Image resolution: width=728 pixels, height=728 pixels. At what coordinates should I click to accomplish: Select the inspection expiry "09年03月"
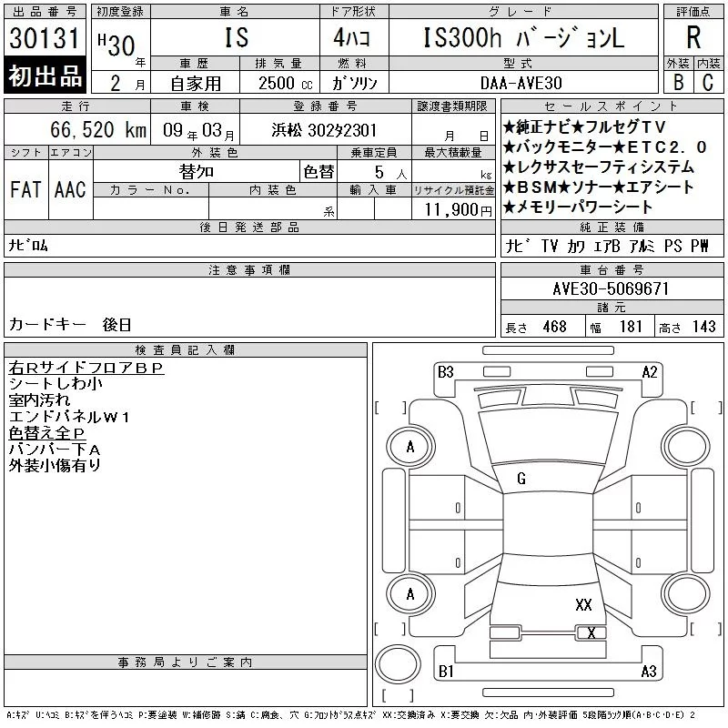(198, 131)
